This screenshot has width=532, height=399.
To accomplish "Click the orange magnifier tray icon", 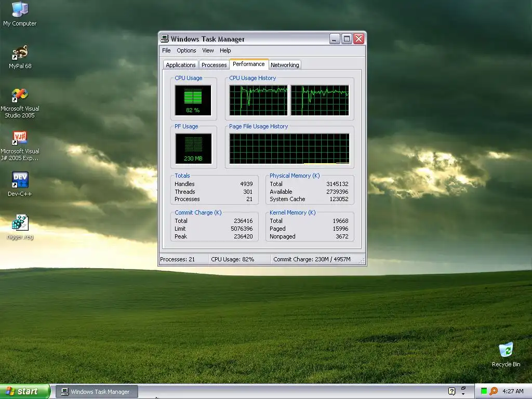I will (494, 391).
